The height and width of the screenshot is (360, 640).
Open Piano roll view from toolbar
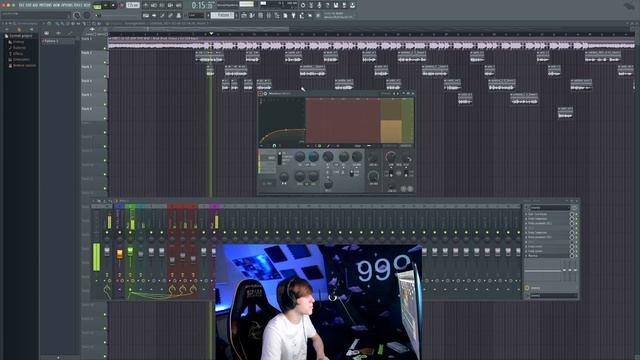coord(252,16)
